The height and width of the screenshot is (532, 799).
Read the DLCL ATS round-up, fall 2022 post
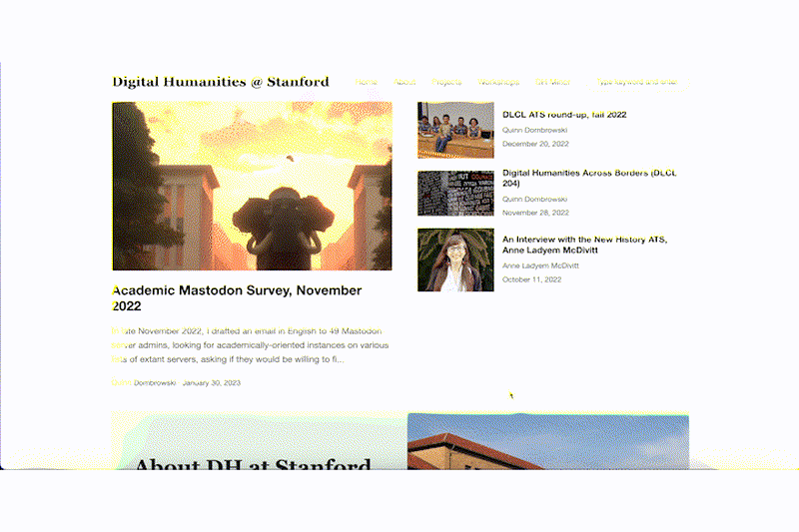(564, 115)
